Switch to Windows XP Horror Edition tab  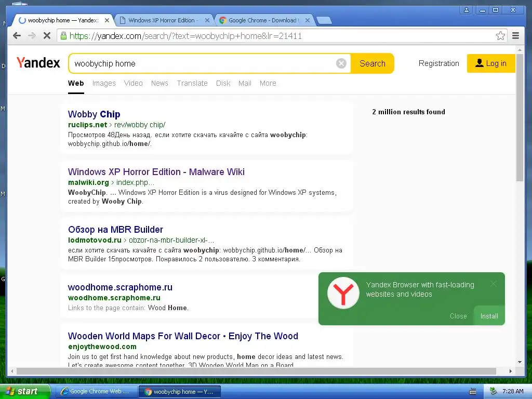pos(162,20)
